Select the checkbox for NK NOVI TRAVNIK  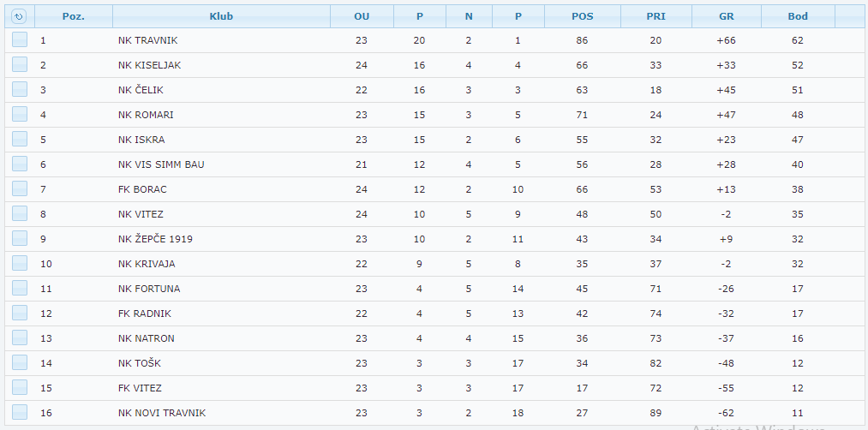[x=20, y=413]
